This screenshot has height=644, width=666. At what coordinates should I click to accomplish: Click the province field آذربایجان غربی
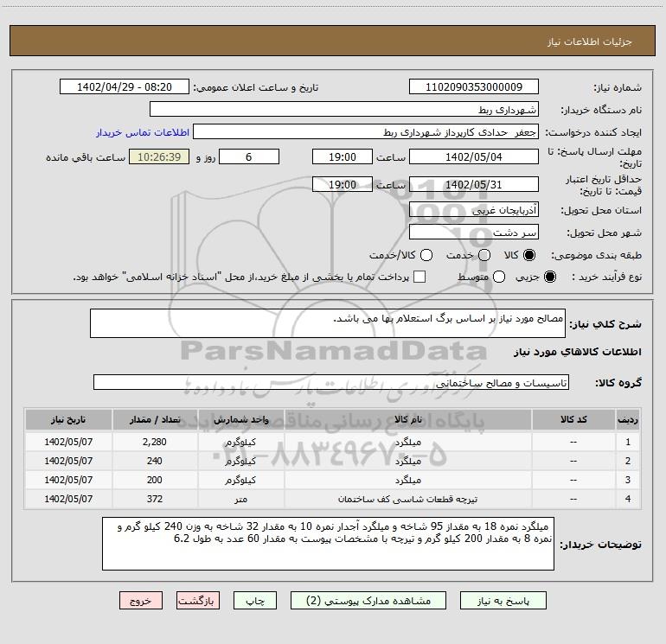(x=474, y=210)
